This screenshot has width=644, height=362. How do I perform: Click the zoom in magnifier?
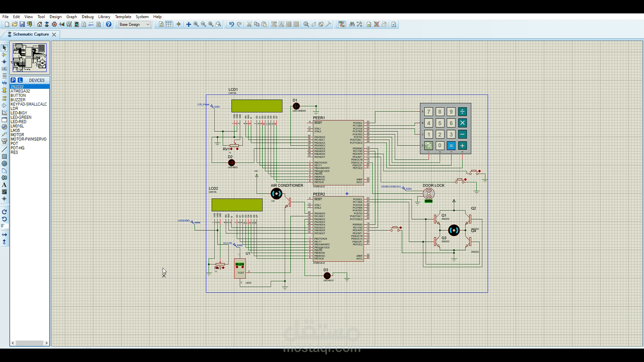pos(196,24)
